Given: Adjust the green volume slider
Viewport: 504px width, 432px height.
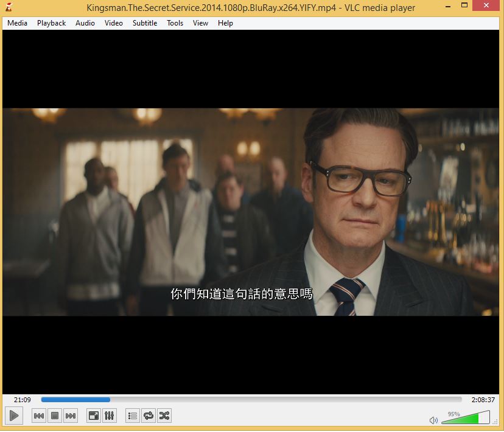Looking at the screenshot, I should coord(466,417).
